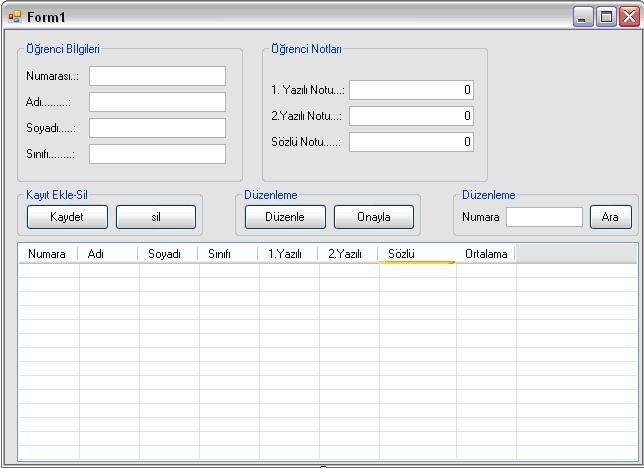This screenshot has height=468, width=644.
Task: Click the Soyadı column header in list
Action: click(168, 254)
